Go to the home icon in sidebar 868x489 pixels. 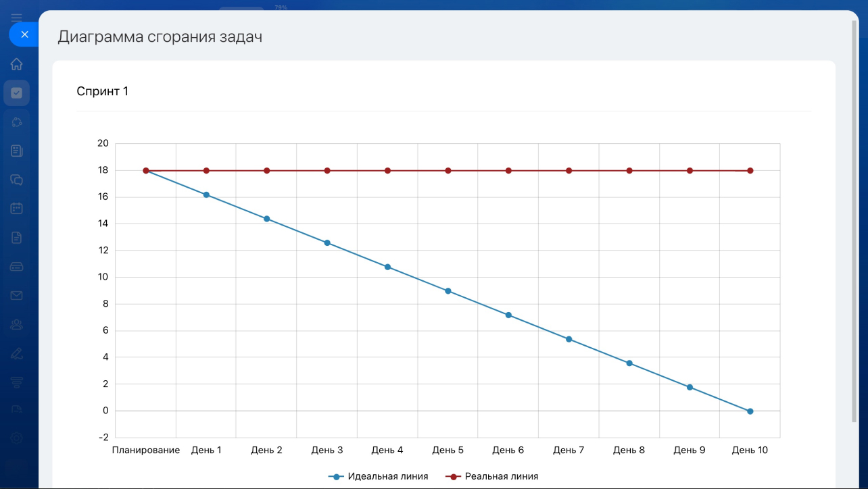coord(17,64)
